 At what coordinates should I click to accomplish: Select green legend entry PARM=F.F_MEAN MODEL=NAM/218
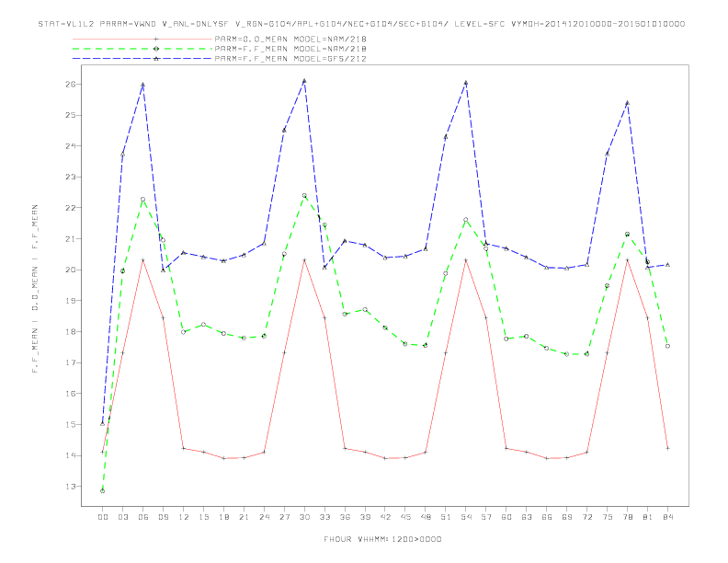coord(290,49)
